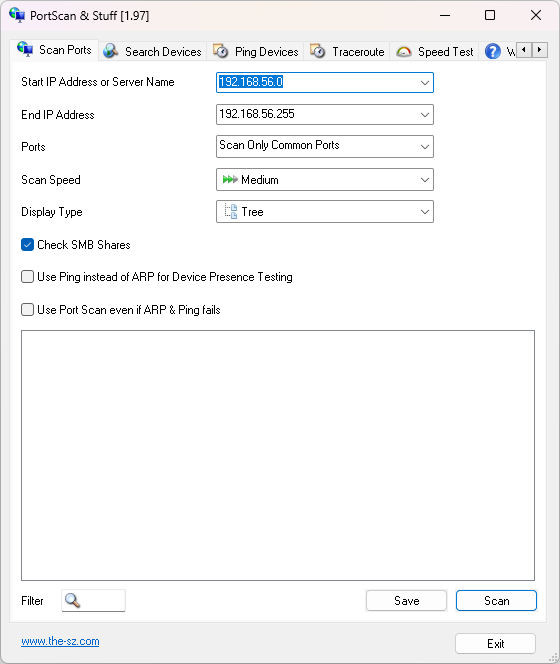Click the magnifier icon in Filter box

coord(72,600)
